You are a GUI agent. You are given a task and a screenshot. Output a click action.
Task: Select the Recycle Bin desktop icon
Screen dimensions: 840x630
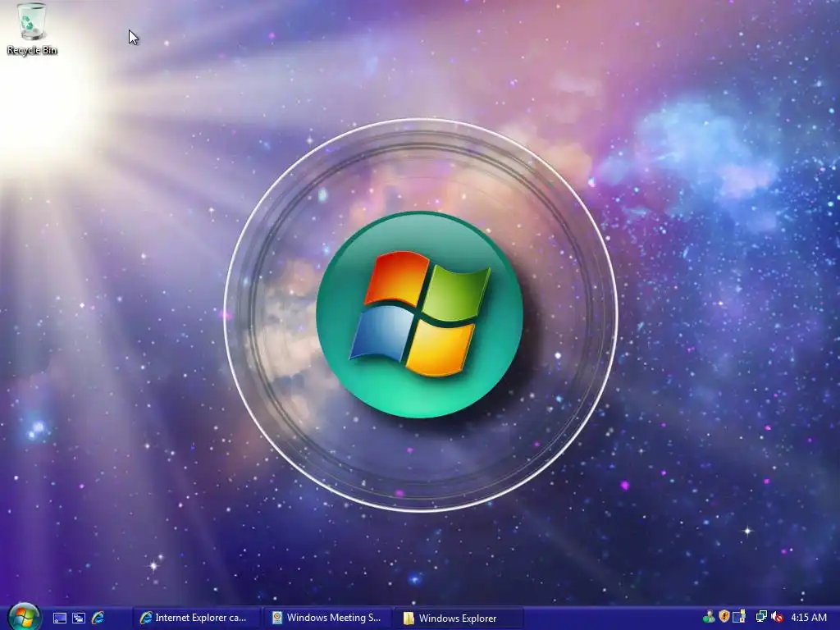click(32, 29)
